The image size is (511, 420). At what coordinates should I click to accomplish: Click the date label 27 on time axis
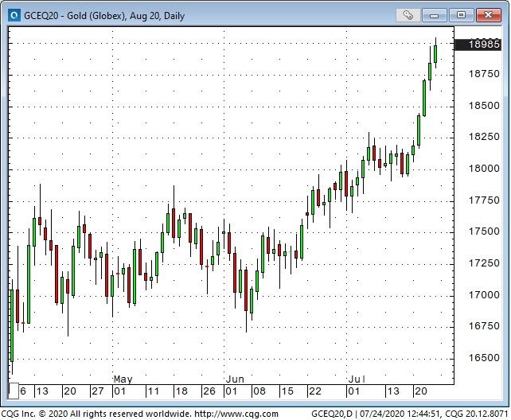click(98, 391)
